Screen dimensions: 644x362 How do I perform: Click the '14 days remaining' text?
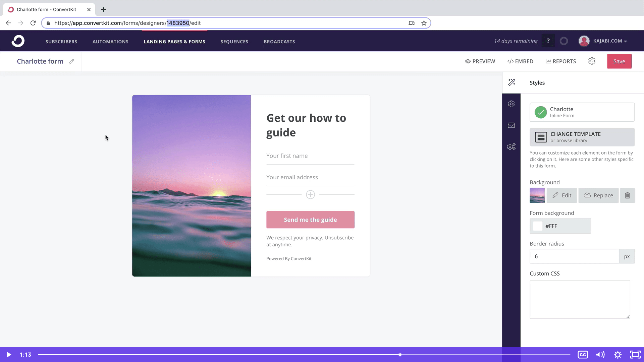click(x=516, y=41)
